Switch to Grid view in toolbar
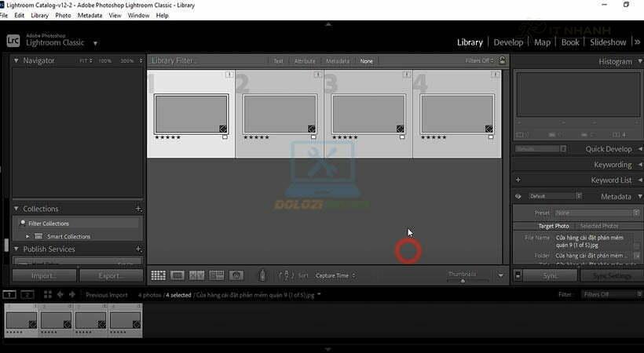This screenshot has height=353, width=644. (x=158, y=275)
